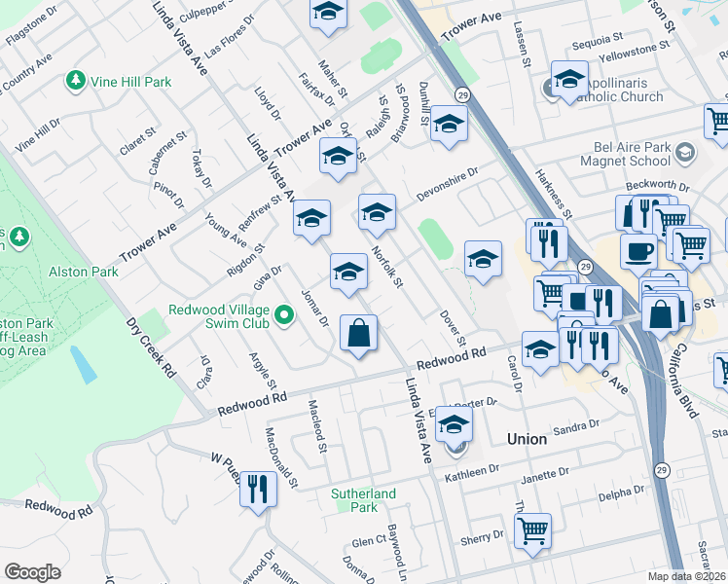Click the Bel Aire Park Magnet School label
This screenshot has height=584, width=728.
click(626, 154)
